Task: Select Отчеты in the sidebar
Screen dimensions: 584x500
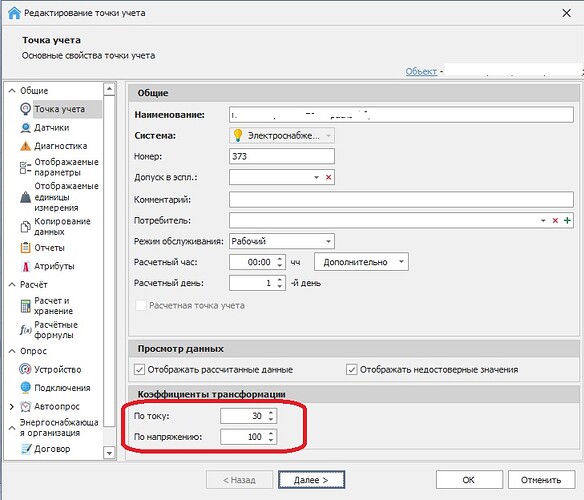Action: 50,248
